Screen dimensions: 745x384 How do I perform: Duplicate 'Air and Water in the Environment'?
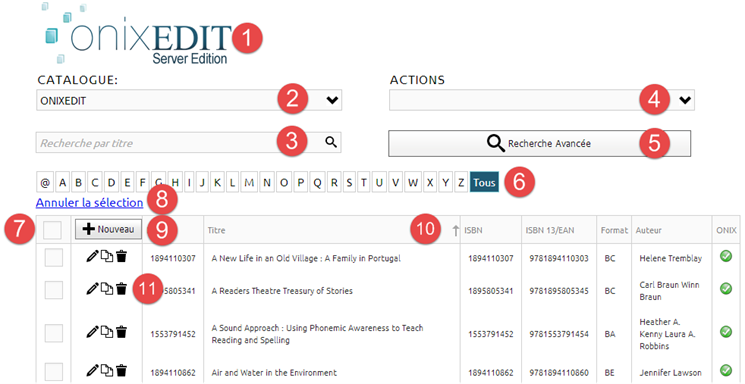107,370
